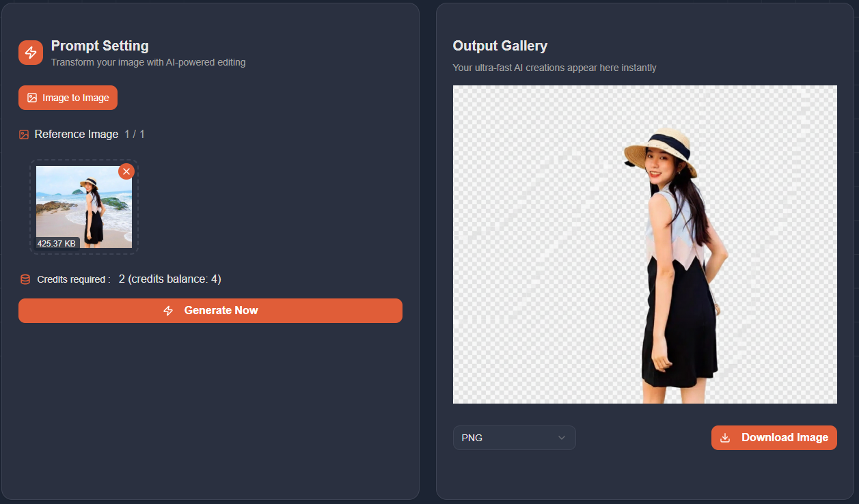
Task: Click the 425.37 KB file size badge
Action: click(x=57, y=243)
